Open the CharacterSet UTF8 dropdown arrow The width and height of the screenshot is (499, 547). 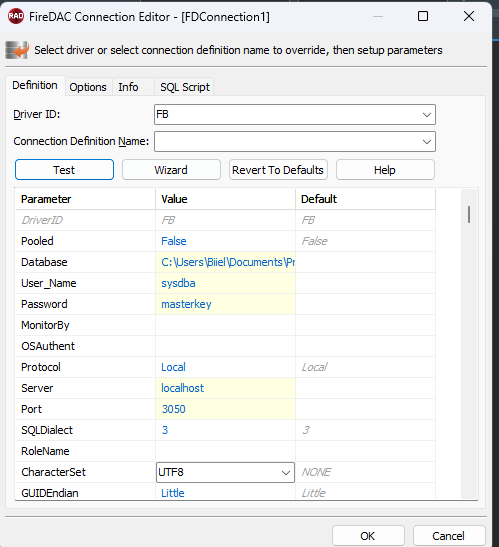(286, 473)
